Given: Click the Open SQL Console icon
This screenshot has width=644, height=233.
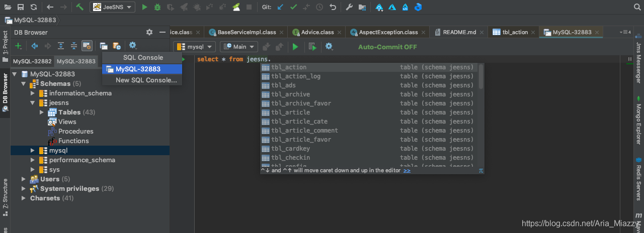Looking at the screenshot, I should 104,46.
